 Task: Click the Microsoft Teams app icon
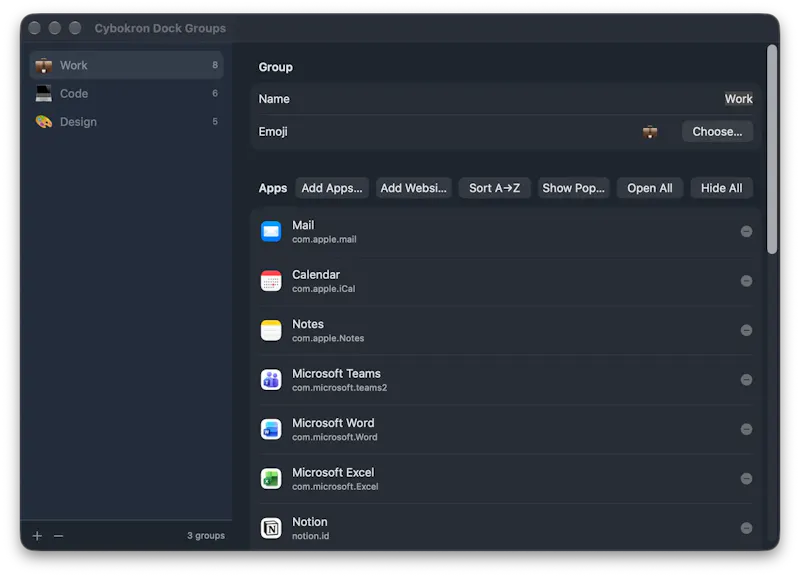click(x=271, y=380)
